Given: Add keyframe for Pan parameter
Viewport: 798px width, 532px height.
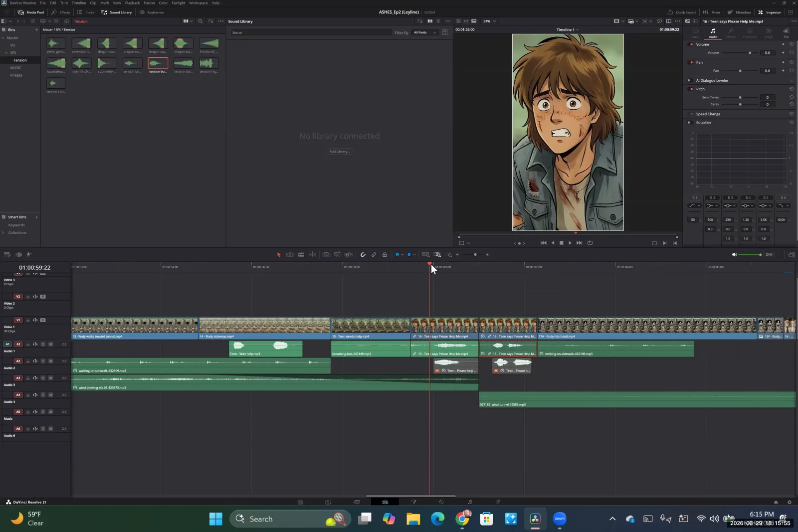Looking at the screenshot, I should pyautogui.click(x=783, y=71).
